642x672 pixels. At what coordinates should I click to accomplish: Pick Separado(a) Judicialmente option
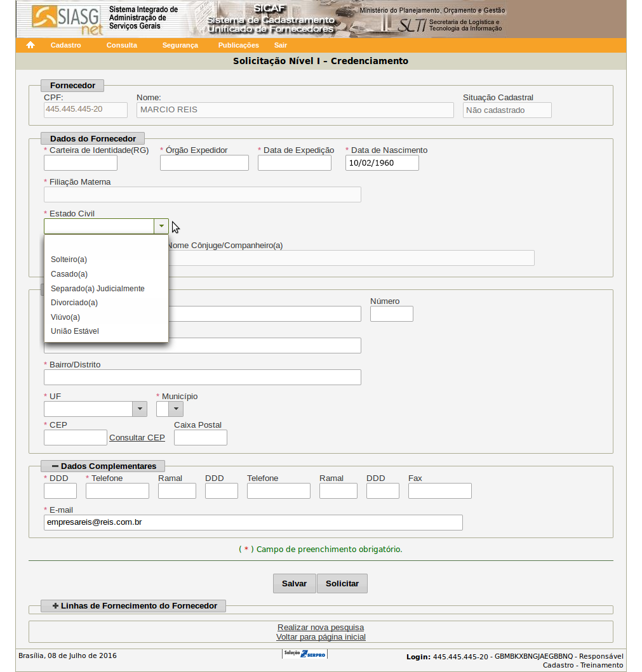[x=106, y=289]
